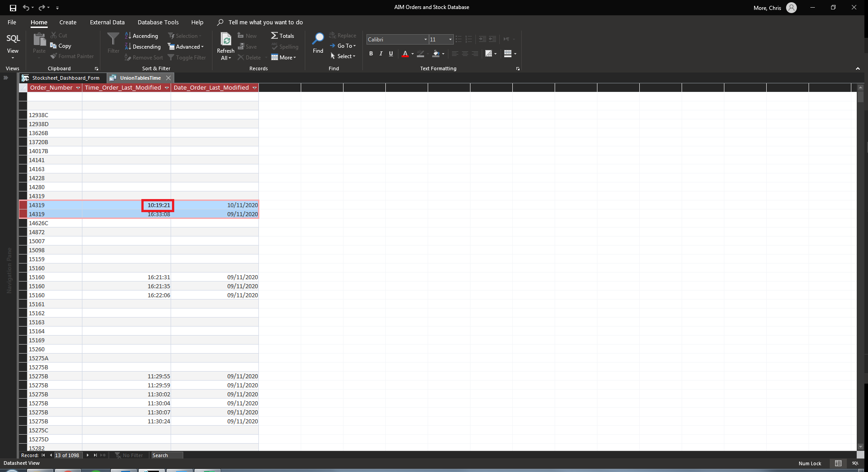This screenshot has height=472, width=868.
Task: Select the time cell 11:30:24
Action: pos(127,421)
